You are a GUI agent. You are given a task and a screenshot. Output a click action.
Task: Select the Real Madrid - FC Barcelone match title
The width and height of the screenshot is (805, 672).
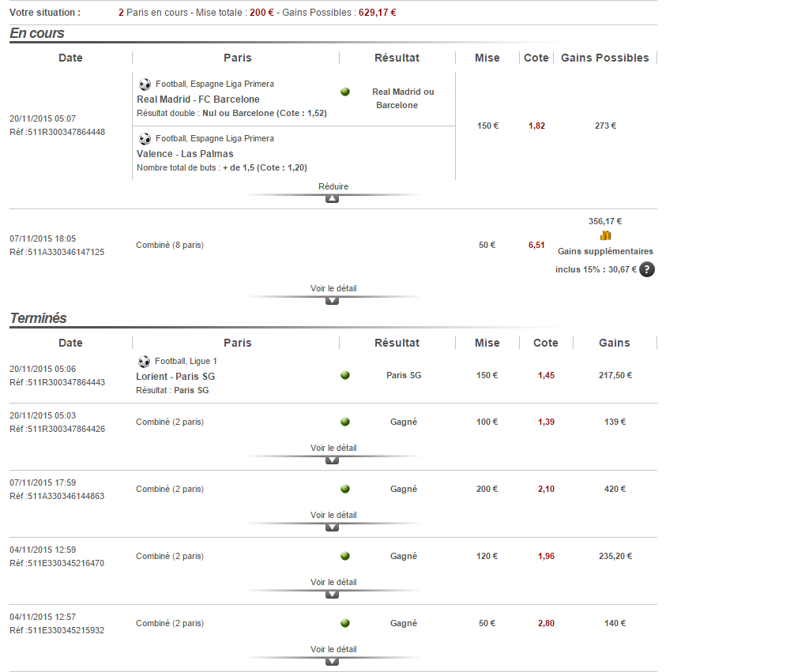click(x=198, y=99)
